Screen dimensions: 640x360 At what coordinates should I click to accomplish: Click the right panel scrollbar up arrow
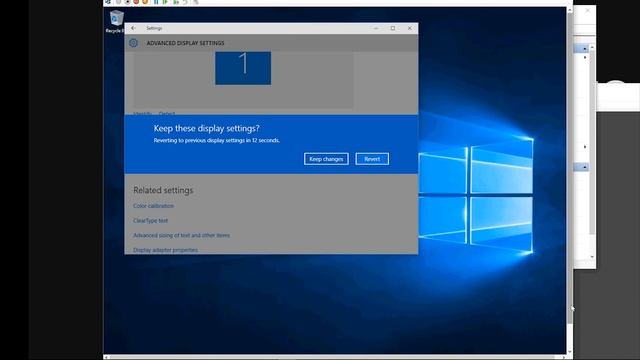coord(592,48)
